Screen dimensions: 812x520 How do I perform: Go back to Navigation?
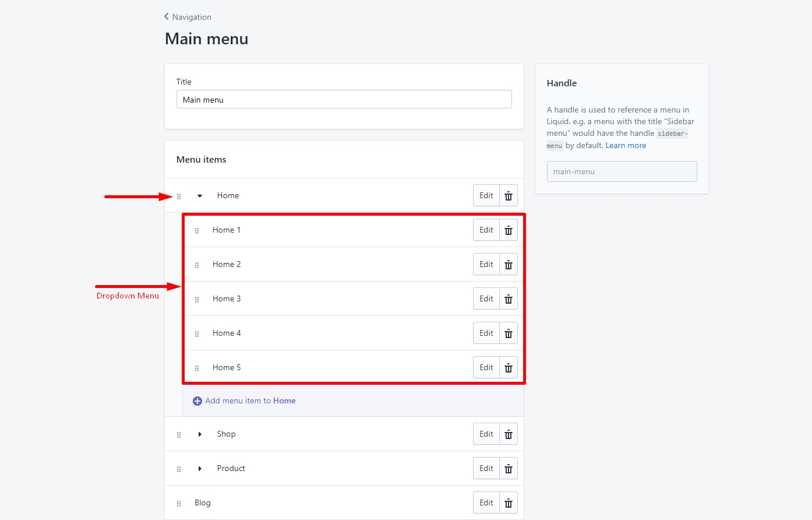(188, 17)
